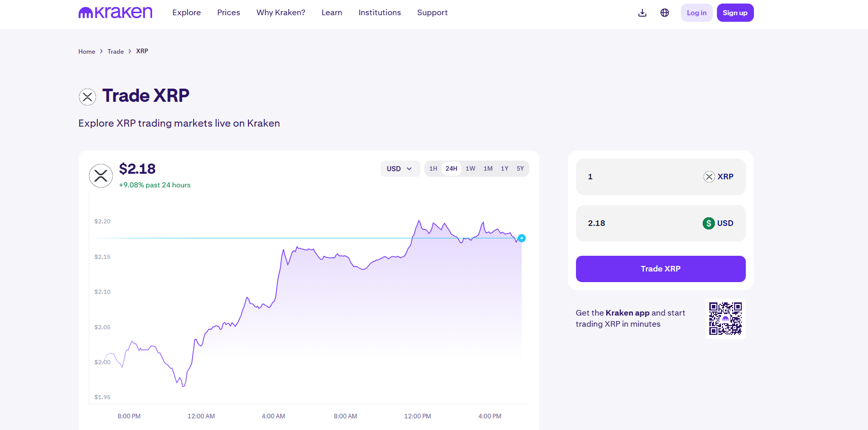The width and height of the screenshot is (868, 430).
Task: Click the USD currency label in converter
Action: [x=725, y=223]
